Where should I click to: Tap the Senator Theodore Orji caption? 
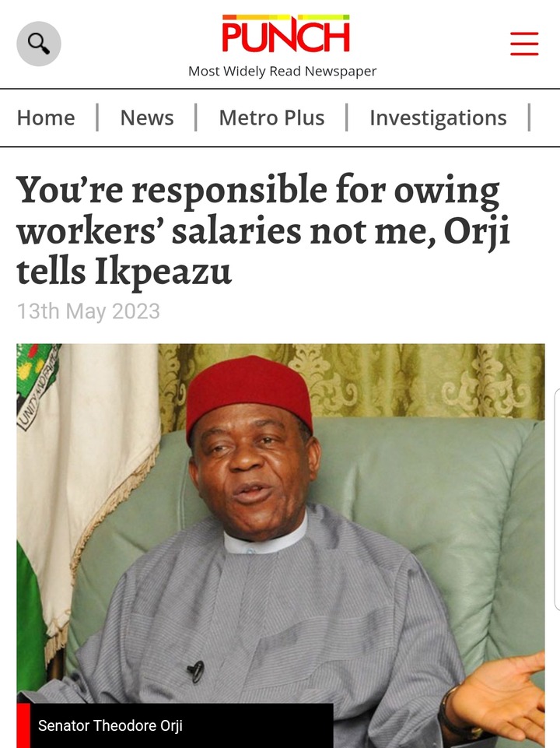(x=110, y=726)
